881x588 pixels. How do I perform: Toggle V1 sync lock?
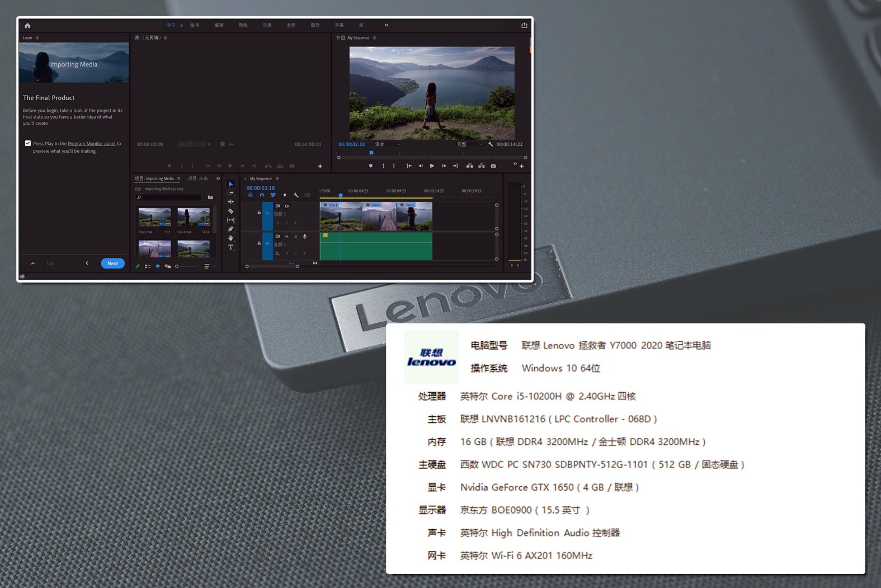click(277, 206)
